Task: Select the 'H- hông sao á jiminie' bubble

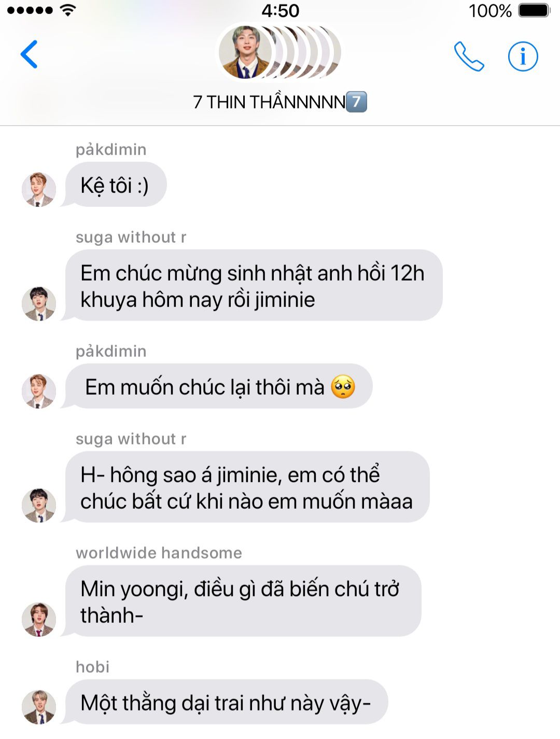Action: [x=246, y=487]
